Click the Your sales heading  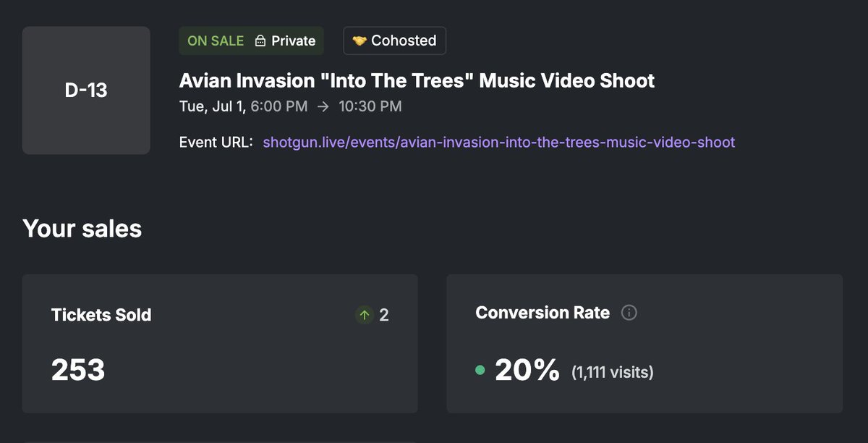click(82, 229)
